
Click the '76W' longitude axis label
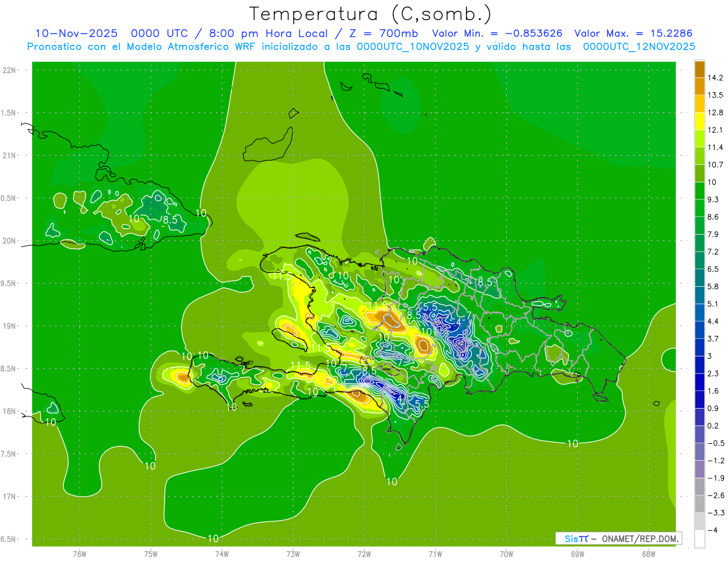[79, 553]
